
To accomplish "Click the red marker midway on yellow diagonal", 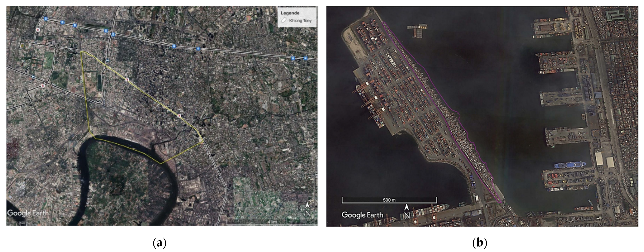I will point(127,80).
